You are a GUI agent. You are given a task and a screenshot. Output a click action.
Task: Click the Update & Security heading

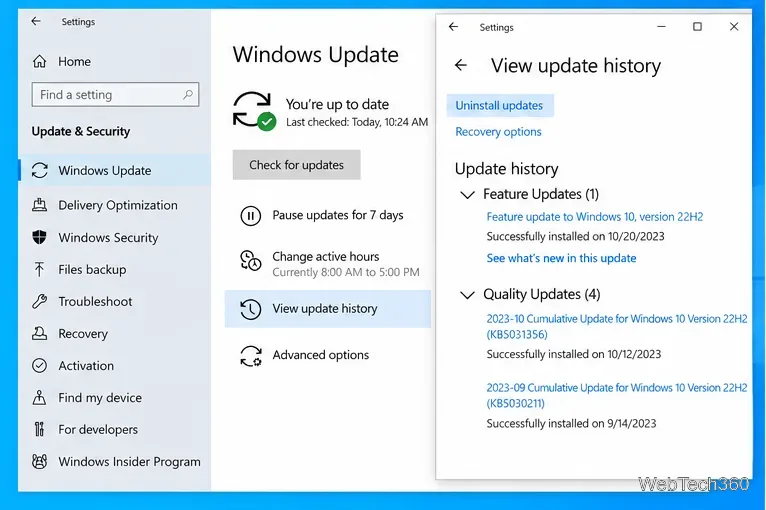coord(81,131)
